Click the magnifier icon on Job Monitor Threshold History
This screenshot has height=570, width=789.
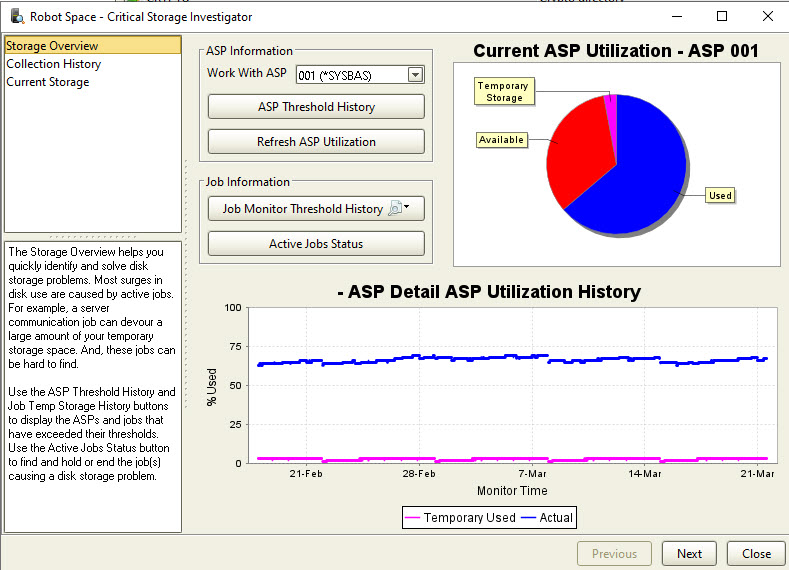395,208
